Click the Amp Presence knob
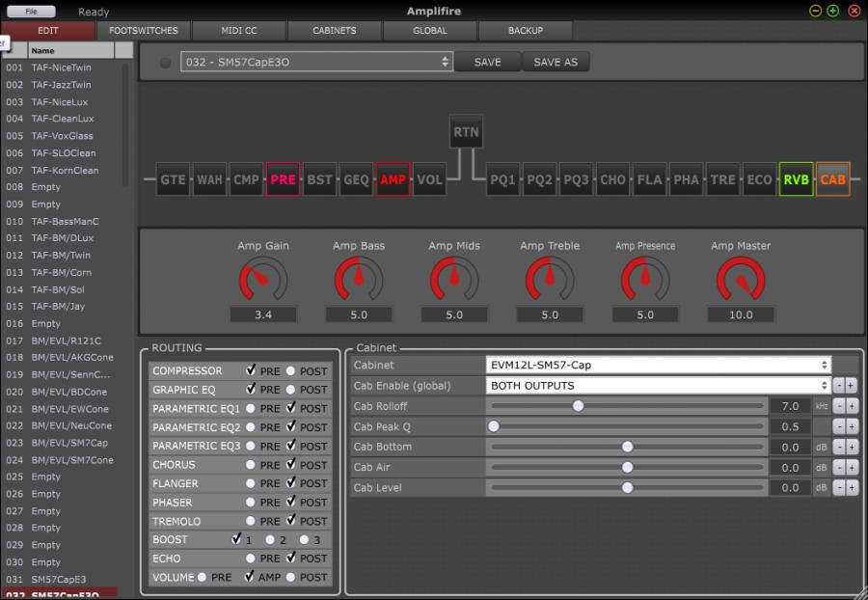This screenshot has width=868, height=600. (645, 280)
